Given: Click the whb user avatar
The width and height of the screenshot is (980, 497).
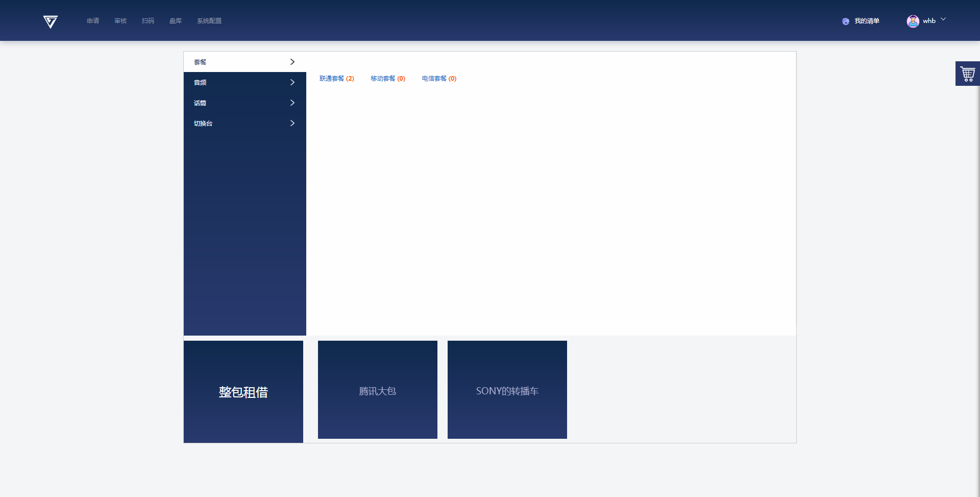Looking at the screenshot, I should coord(913,21).
